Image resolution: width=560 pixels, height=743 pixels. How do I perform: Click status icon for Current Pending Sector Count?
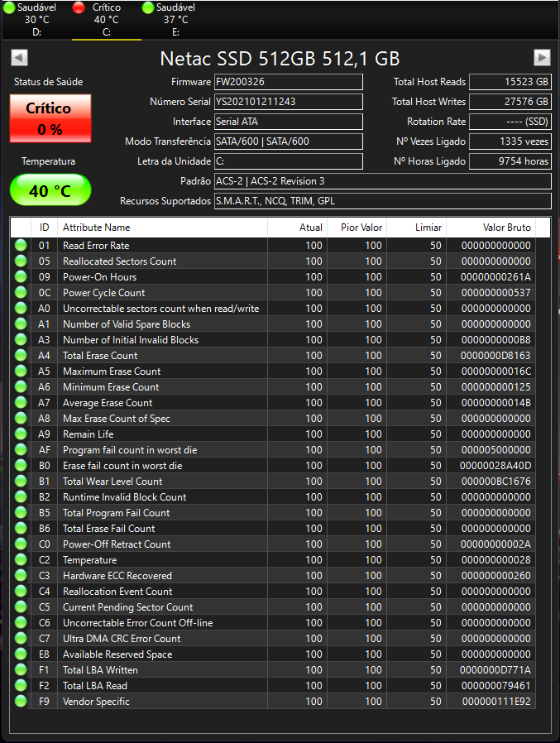[21, 607]
